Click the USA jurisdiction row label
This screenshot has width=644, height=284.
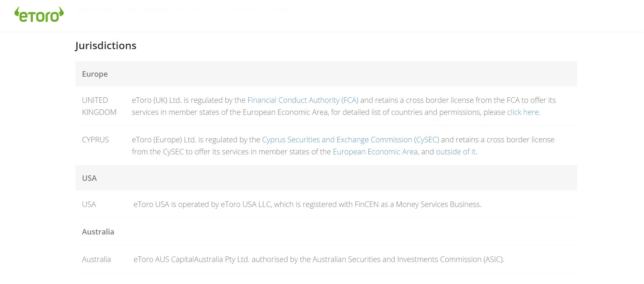pyautogui.click(x=89, y=204)
